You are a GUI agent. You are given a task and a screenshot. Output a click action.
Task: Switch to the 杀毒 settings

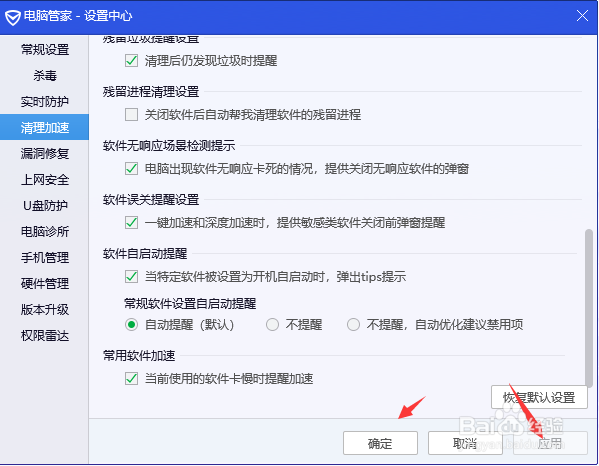click(45, 76)
